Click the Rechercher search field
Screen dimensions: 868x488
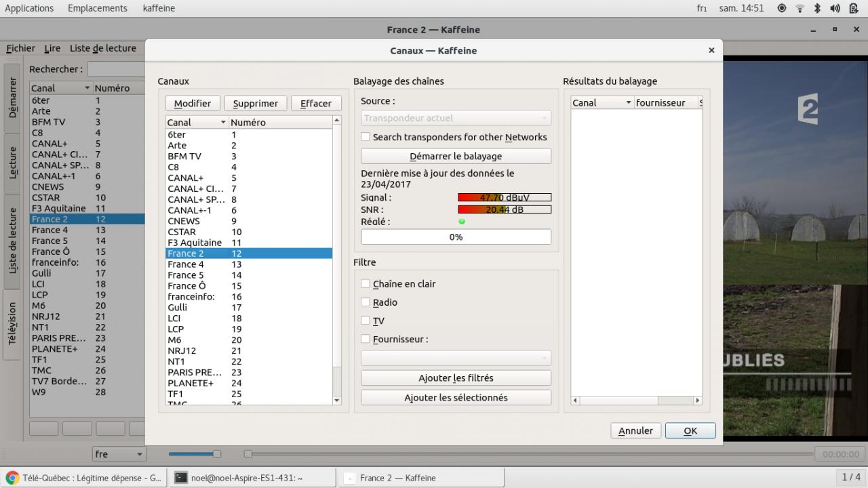[115, 69]
